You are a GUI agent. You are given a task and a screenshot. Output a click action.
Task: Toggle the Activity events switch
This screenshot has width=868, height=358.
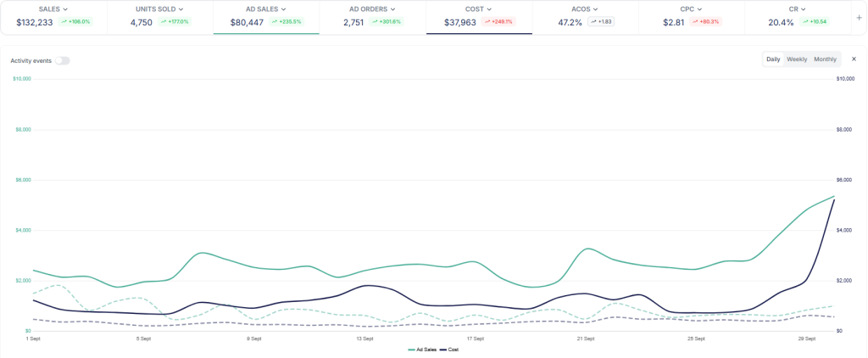tap(63, 61)
